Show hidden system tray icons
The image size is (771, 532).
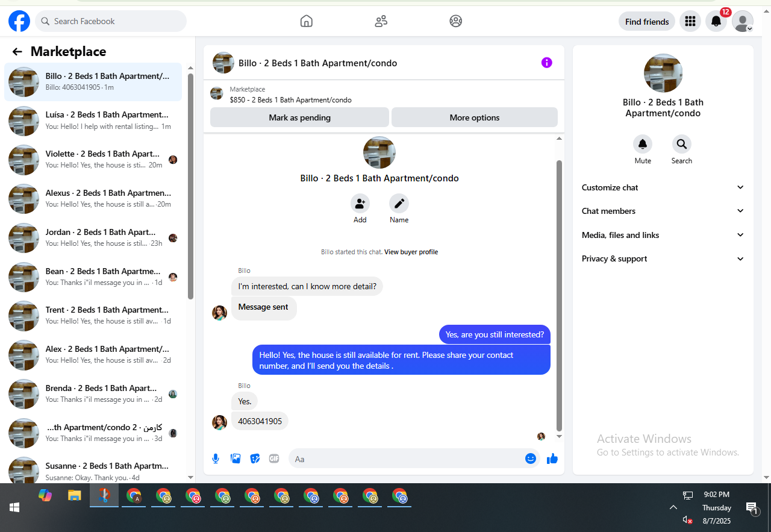click(673, 508)
